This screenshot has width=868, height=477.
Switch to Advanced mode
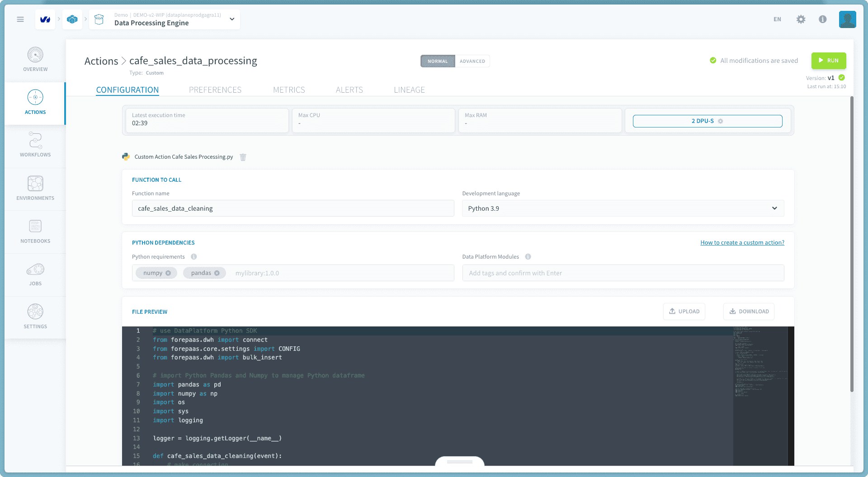click(472, 61)
